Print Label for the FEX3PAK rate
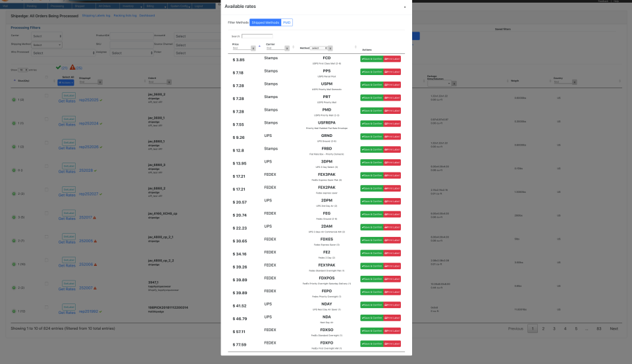632x364 pixels. [x=392, y=175]
